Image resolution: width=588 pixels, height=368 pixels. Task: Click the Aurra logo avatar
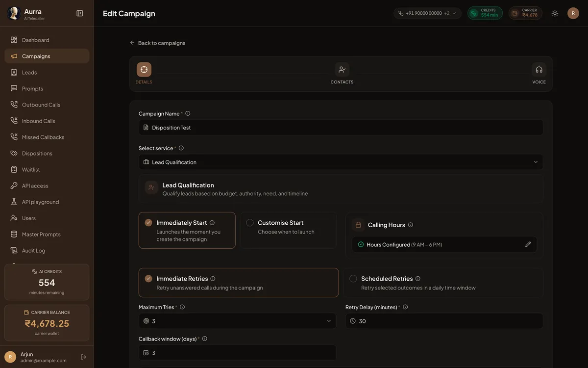13,13
